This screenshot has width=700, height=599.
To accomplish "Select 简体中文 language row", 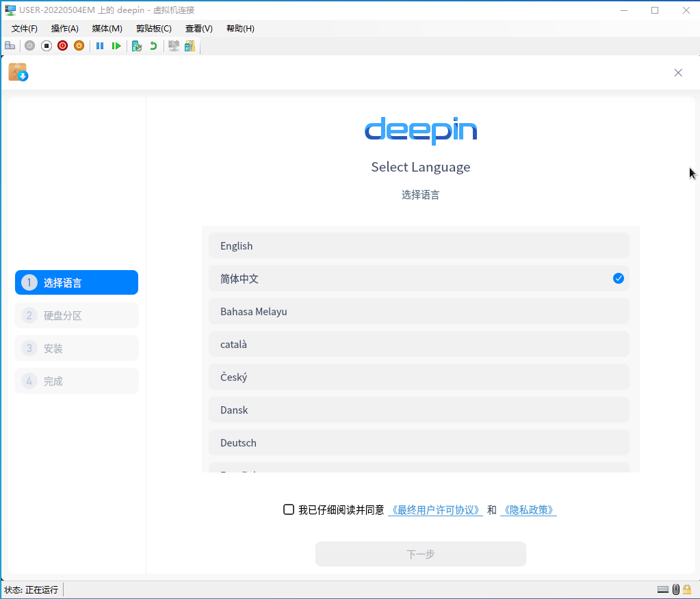I will tap(419, 279).
